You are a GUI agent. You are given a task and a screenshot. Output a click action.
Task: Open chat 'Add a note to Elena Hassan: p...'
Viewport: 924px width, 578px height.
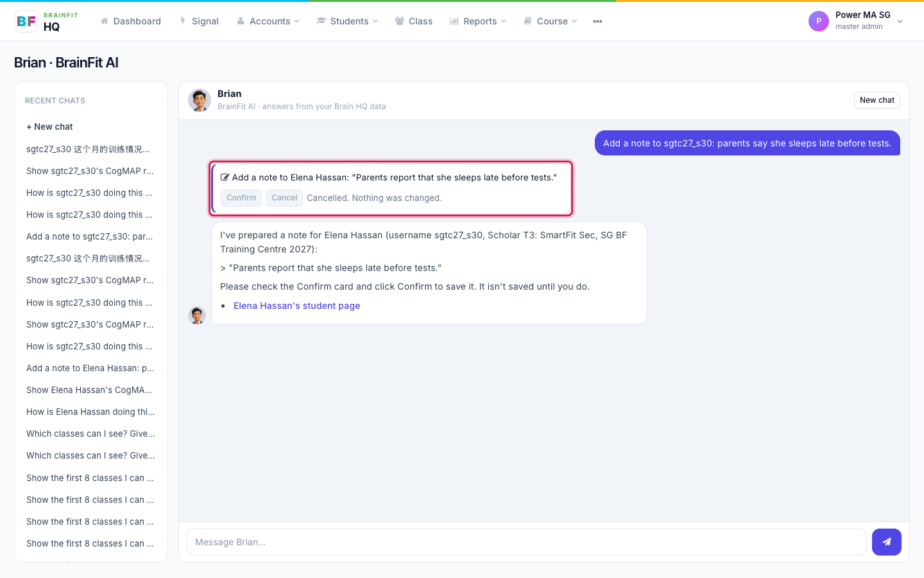coord(90,368)
